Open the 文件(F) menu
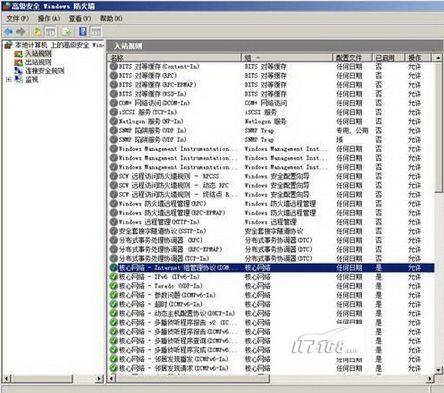 18,18
